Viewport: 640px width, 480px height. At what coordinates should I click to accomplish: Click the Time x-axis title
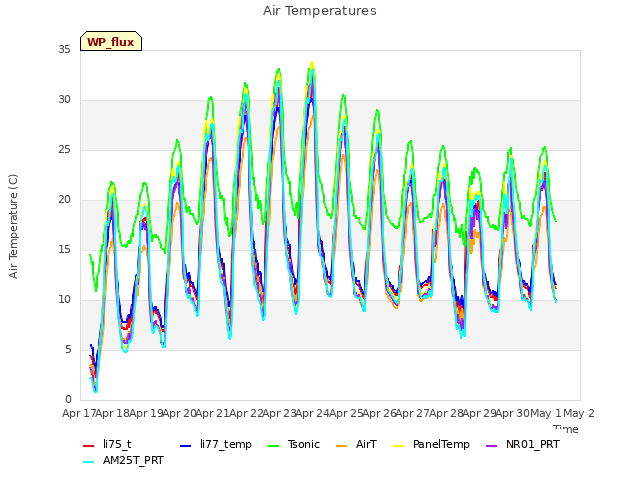[566, 429]
